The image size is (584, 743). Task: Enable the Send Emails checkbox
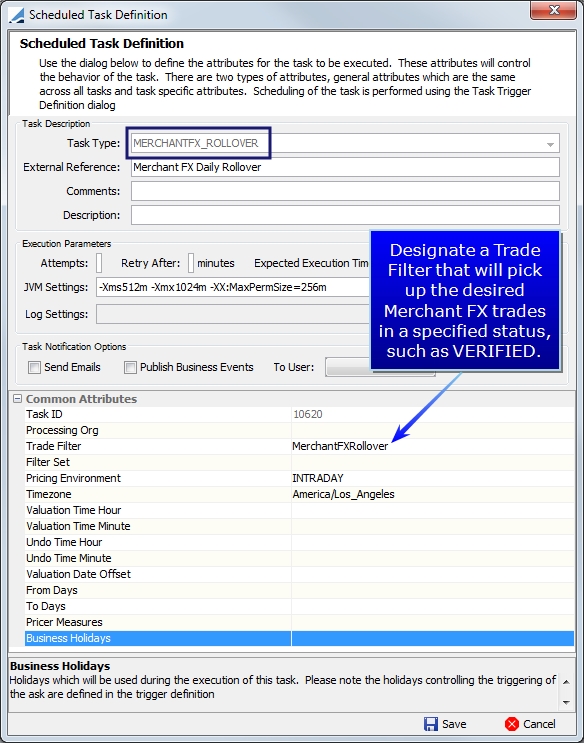pos(34,368)
